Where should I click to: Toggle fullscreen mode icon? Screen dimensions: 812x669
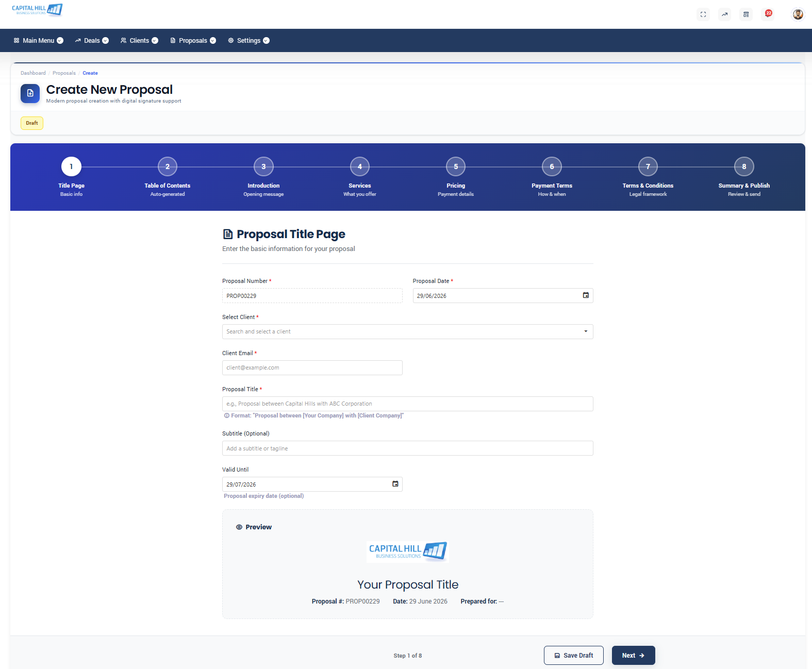(703, 14)
